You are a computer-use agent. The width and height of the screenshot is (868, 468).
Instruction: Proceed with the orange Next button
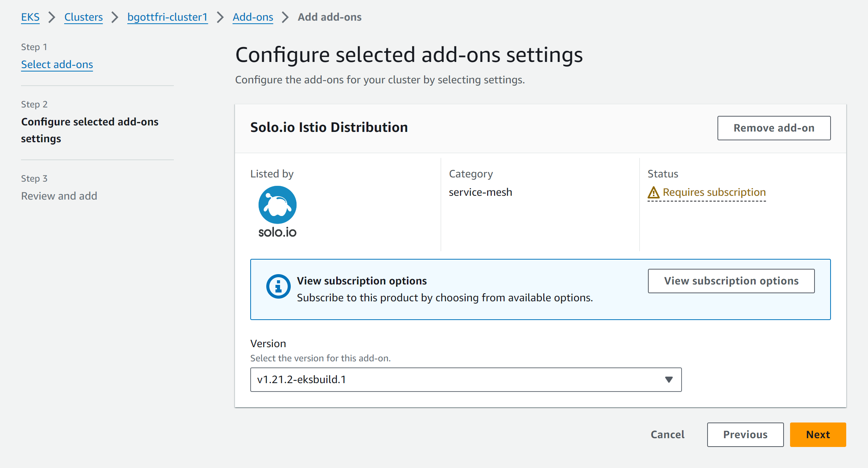tap(818, 435)
